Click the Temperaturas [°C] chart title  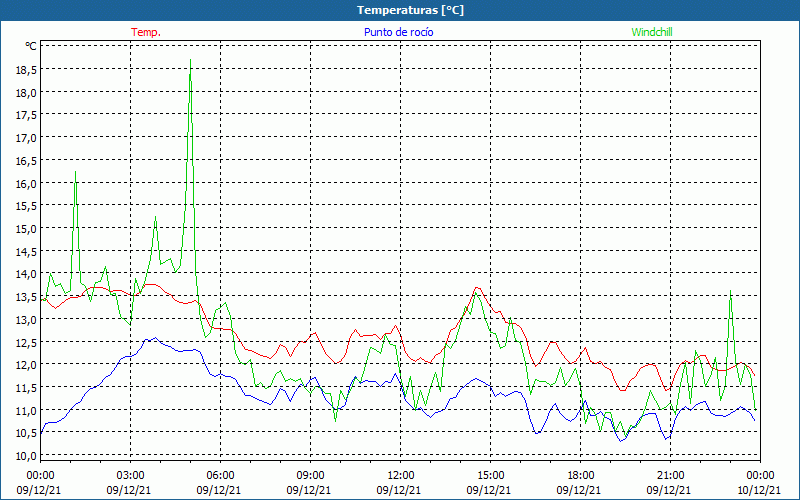pyautogui.click(x=410, y=10)
